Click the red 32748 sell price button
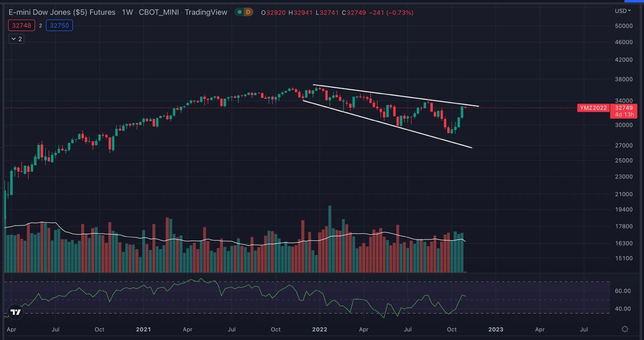The width and height of the screenshot is (644, 340). 22,25
